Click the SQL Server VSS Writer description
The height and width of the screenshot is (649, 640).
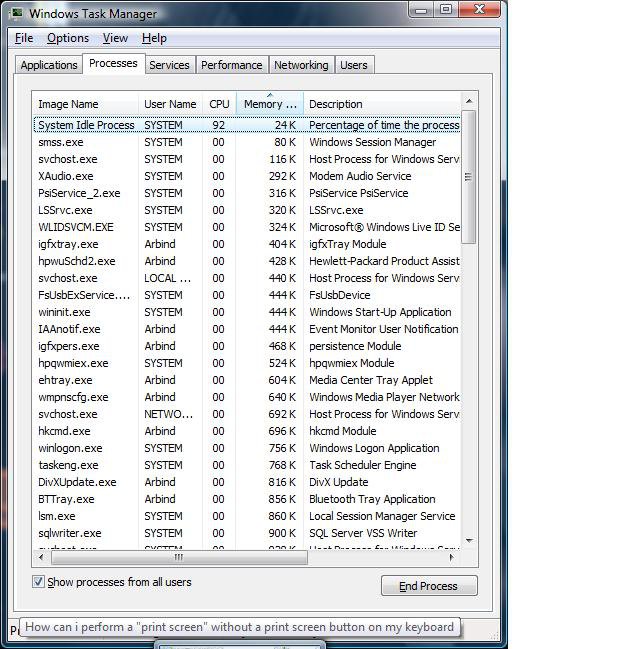tap(363, 533)
